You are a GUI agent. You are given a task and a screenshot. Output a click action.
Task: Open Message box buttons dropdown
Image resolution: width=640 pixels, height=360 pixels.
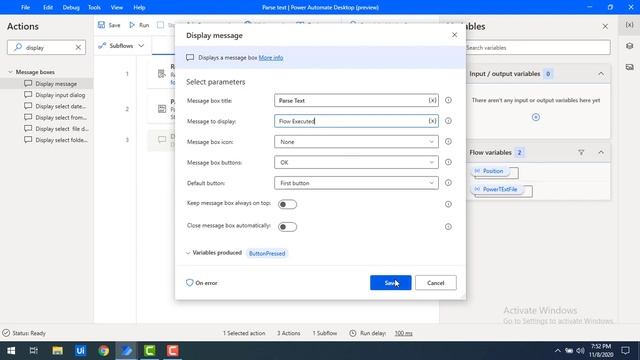[x=356, y=162]
